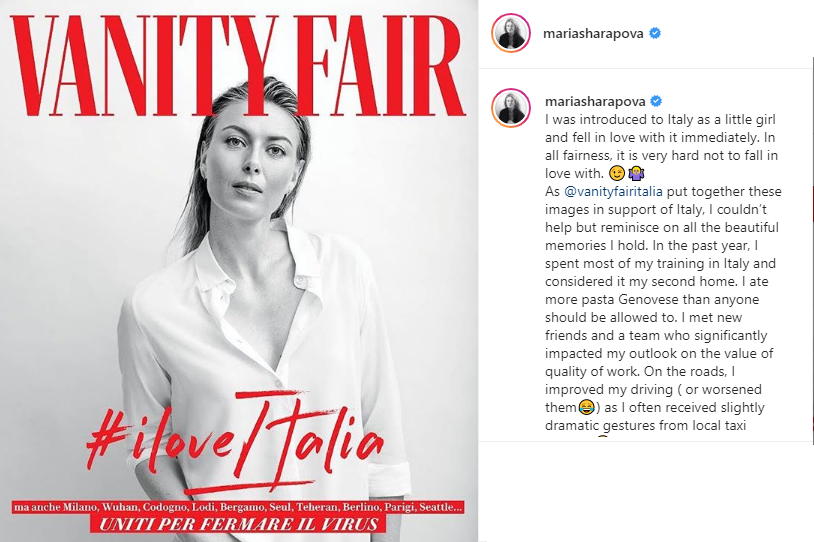814x542 pixels.
Task: Follow the @vanityfairitalia mention link
Action: point(613,192)
